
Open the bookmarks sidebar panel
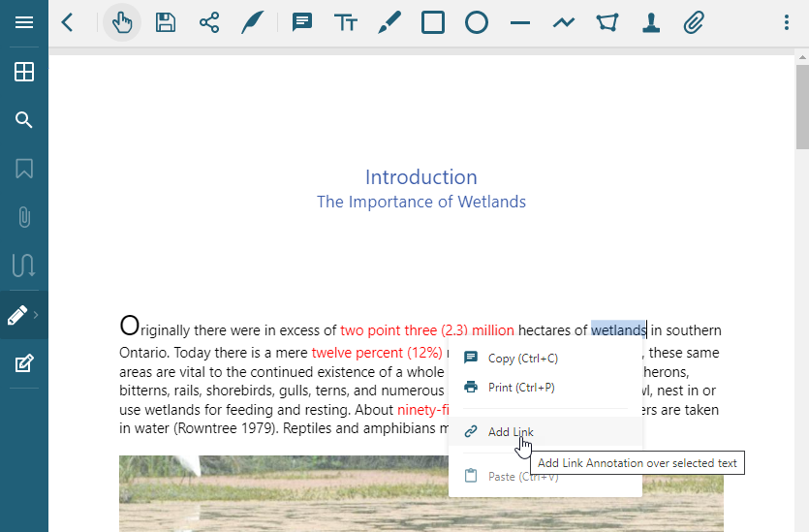tap(24, 169)
